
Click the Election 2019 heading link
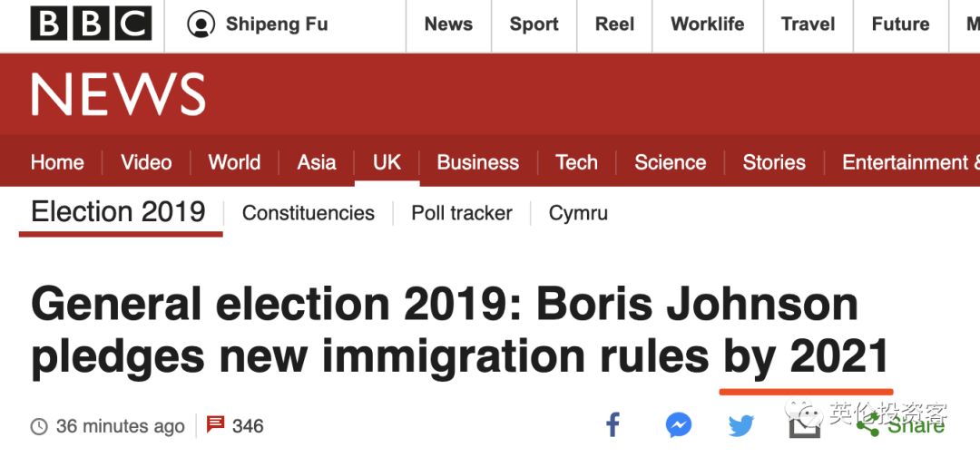point(118,212)
